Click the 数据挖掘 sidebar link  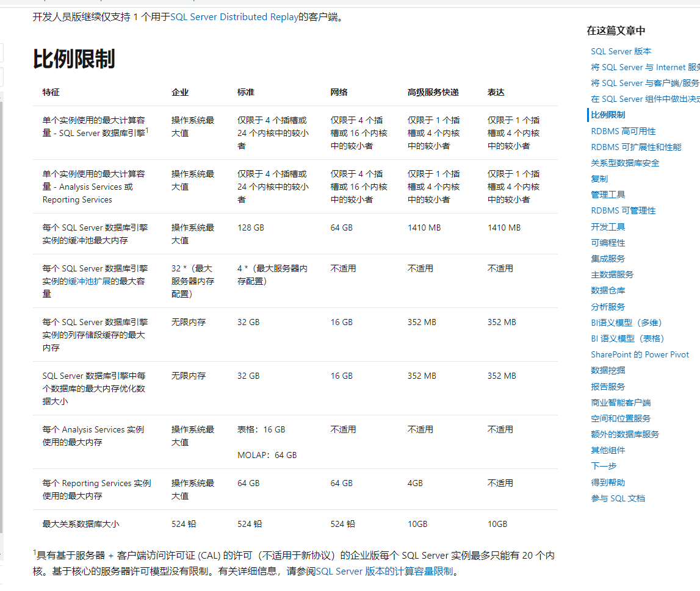(608, 370)
